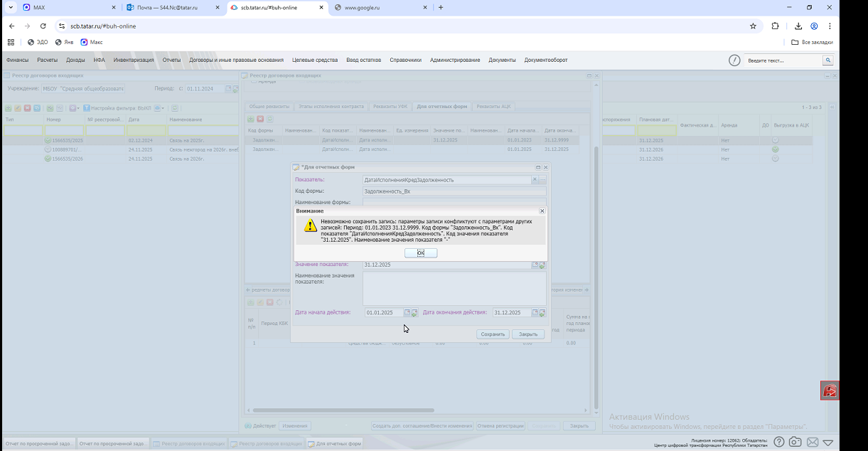
Task: Close the Внимание warning dialog
Action: [542, 211]
